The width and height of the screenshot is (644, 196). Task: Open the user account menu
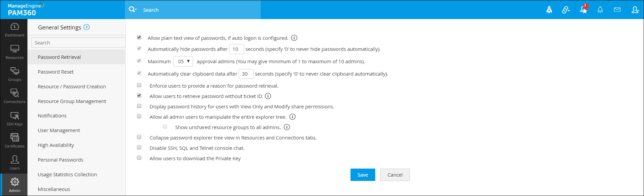635,10
